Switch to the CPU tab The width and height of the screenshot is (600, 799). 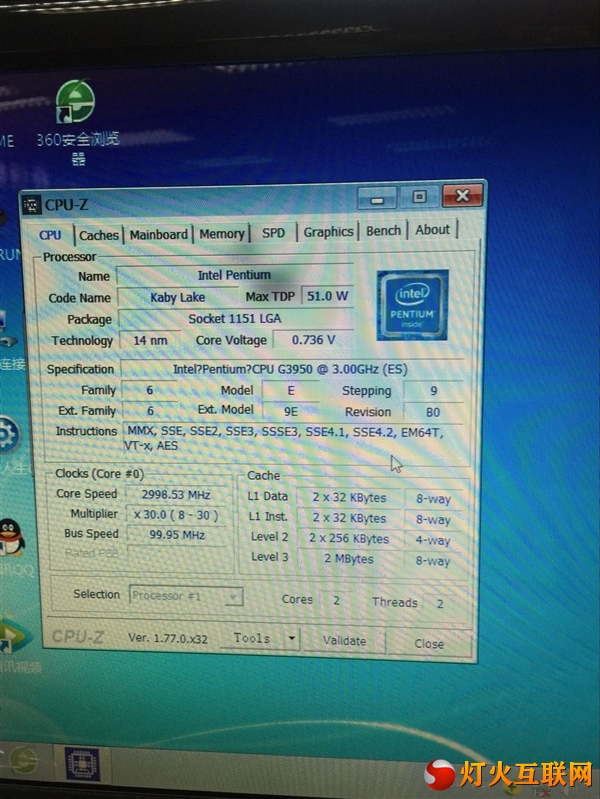50,235
